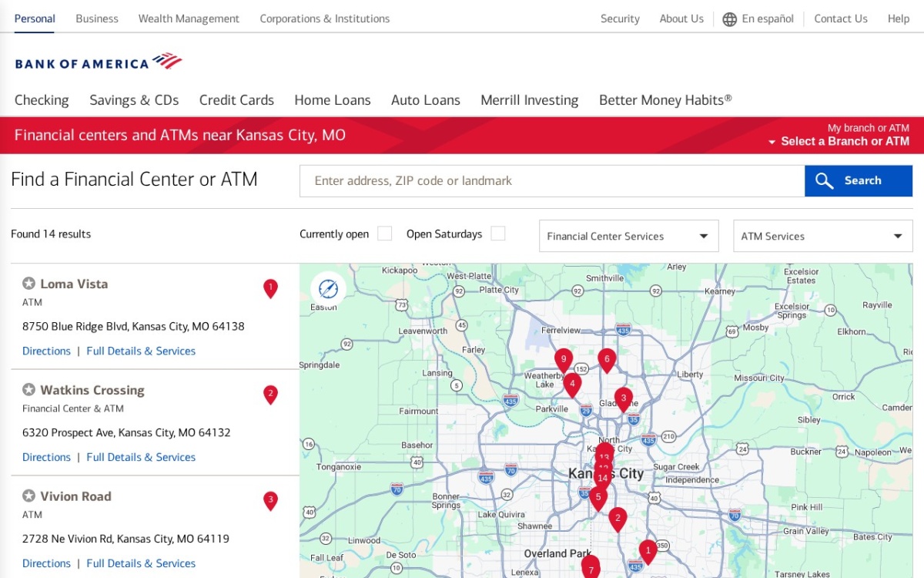Click list pin 2 for Watkins Crossing
The width and height of the screenshot is (924, 578).
pyautogui.click(x=270, y=395)
